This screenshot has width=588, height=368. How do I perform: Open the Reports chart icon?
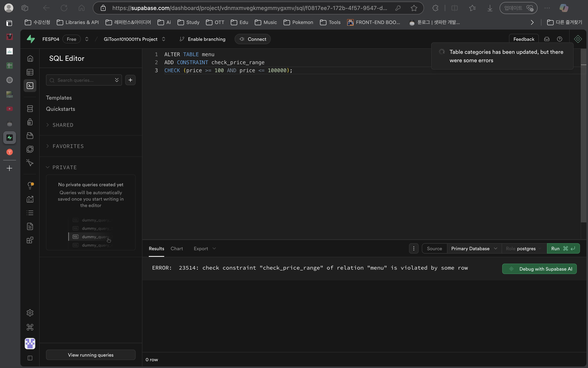pos(30,199)
